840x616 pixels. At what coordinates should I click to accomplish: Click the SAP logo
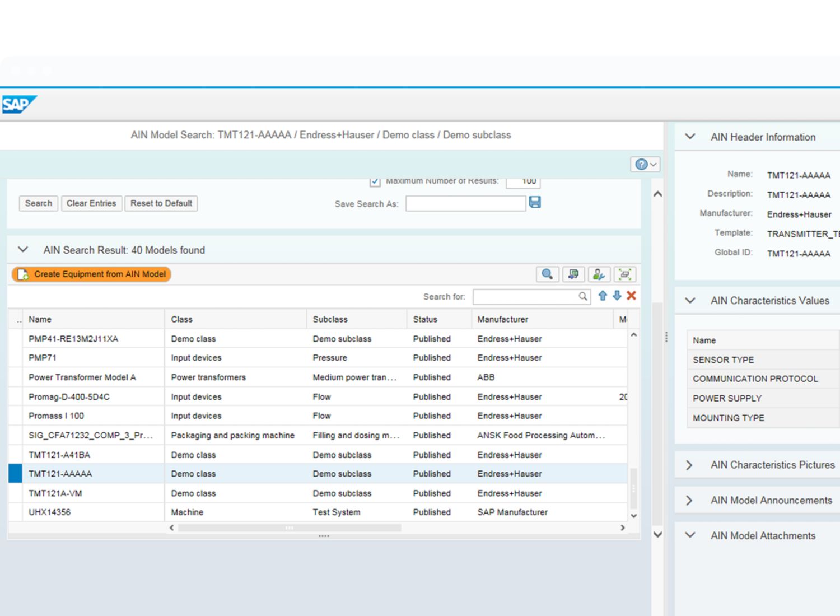pyautogui.click(x=19, y=104)
